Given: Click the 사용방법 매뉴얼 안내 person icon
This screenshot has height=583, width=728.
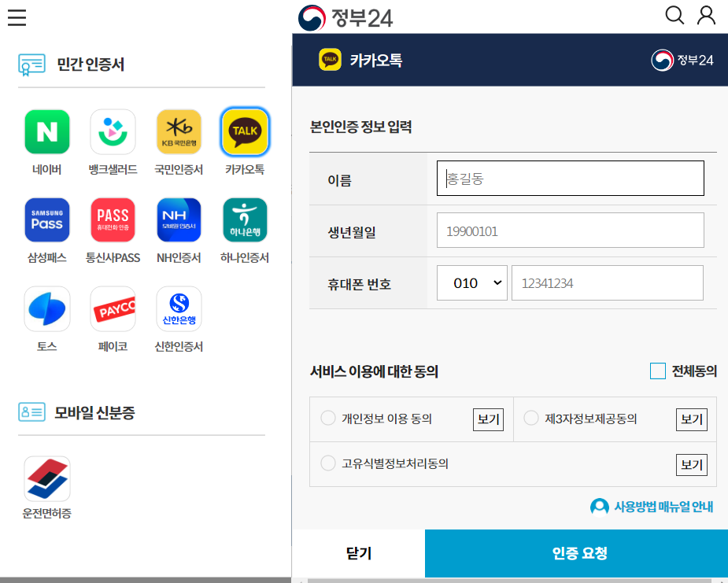Looking at the screenshot, I should tap(600, 507).
